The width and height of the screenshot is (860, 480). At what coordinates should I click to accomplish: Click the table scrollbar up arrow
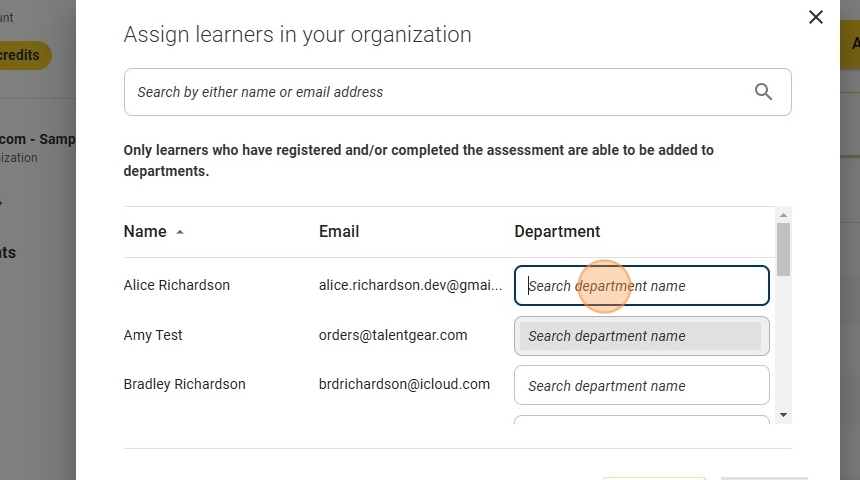tap(783, 215)
